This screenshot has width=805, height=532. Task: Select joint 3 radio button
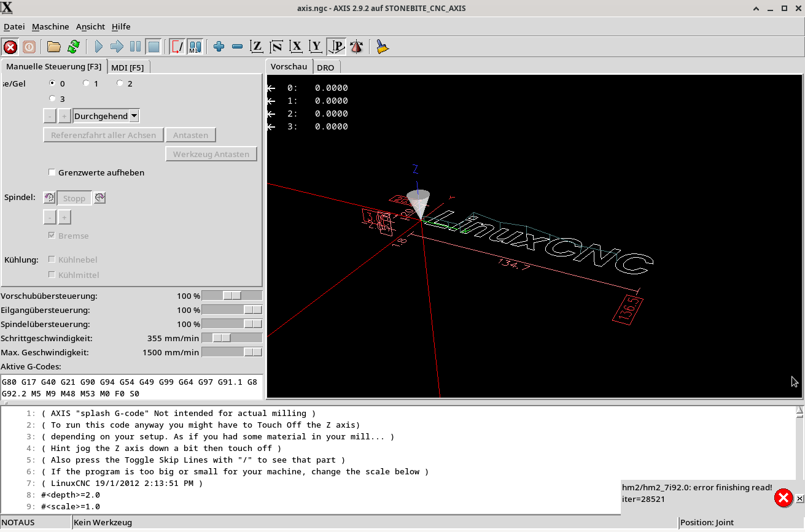click(52, 98)
